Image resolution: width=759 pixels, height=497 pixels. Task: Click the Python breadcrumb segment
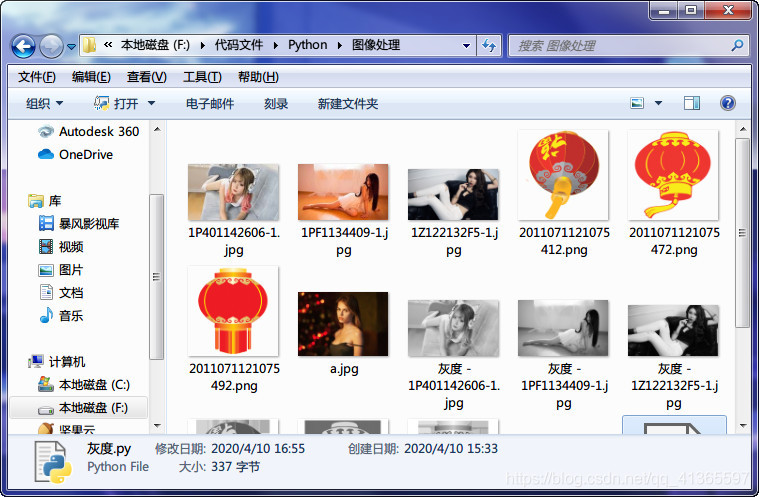(x=307, y=45)
